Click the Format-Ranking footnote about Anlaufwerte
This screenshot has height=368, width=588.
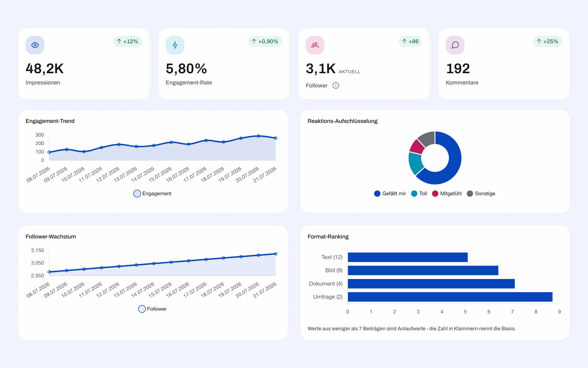(412, 329)
